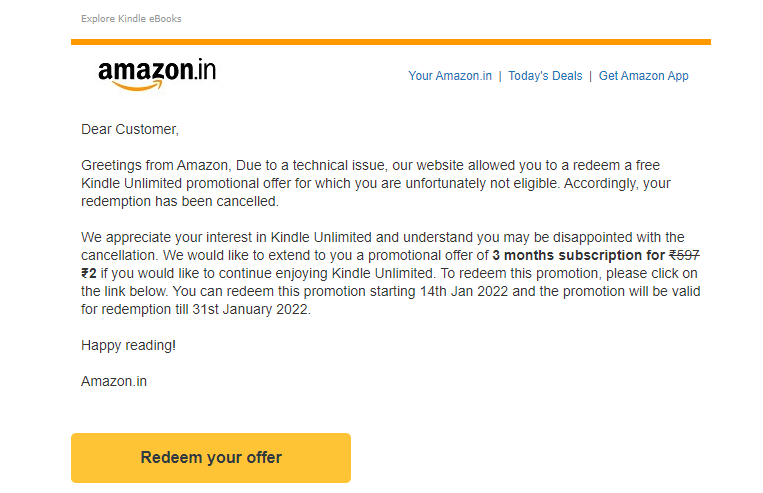The width and height of the screenshot is (763, 493).
Task: Click the We appreciate your interest sentence
Action: pos(230,237)
